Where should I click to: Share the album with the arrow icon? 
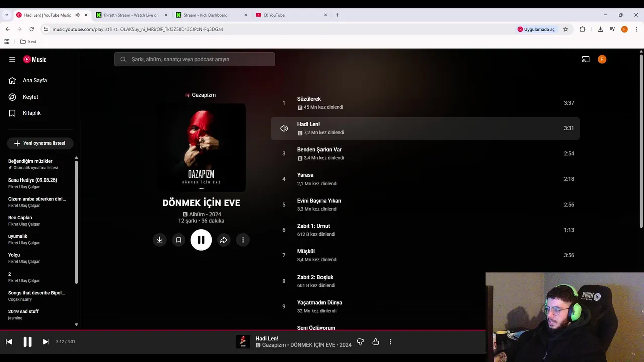[x=224, y=240]
